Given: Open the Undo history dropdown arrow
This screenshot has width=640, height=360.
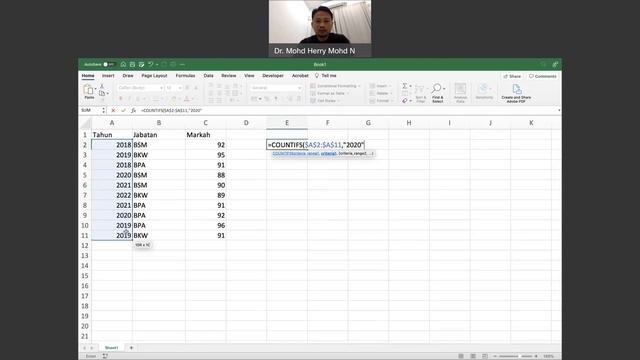Looking at the screenshot, I should click(157, 64).
